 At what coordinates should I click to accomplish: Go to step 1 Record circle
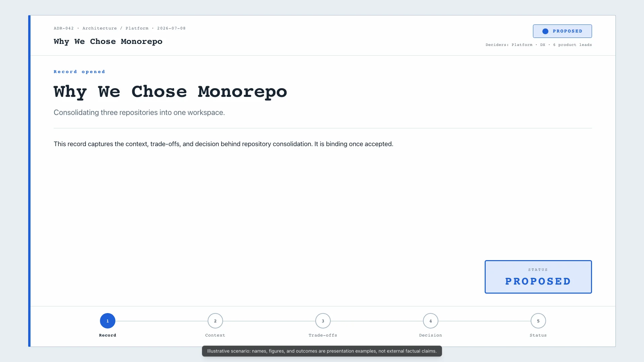[x=108, y=321]
